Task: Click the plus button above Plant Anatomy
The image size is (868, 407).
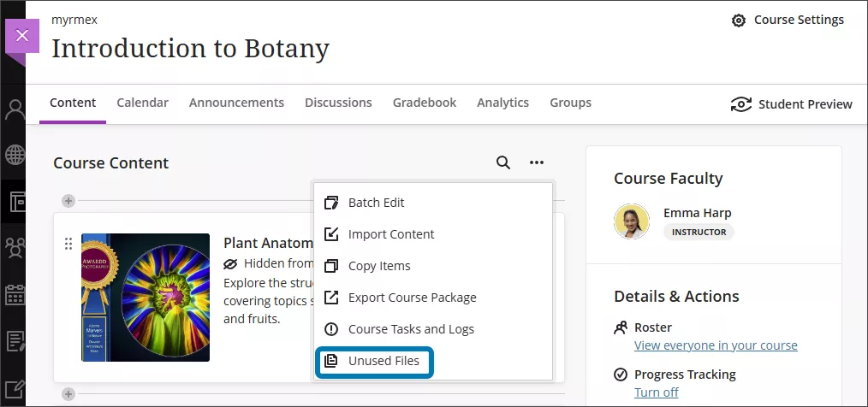Action: coord(68,201)
